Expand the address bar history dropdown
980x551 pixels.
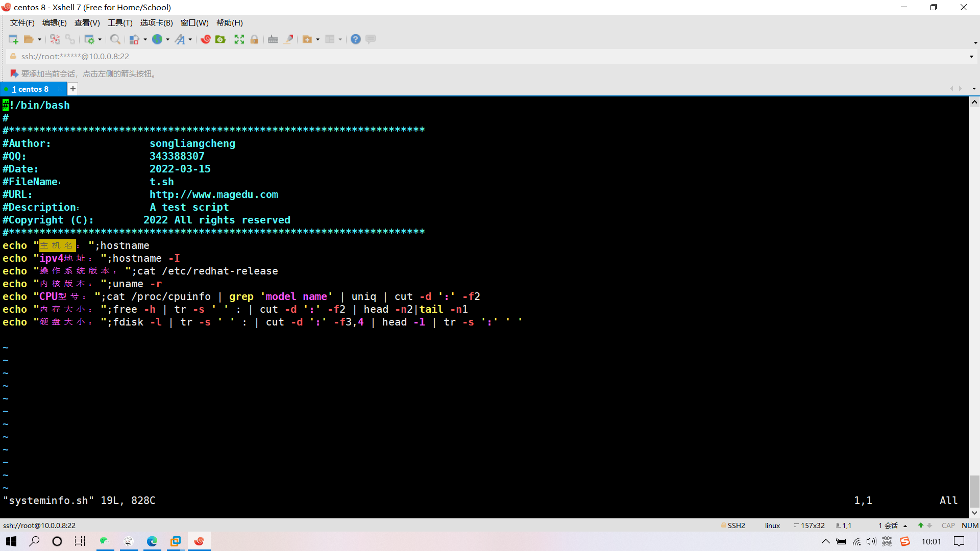[971, 57]
